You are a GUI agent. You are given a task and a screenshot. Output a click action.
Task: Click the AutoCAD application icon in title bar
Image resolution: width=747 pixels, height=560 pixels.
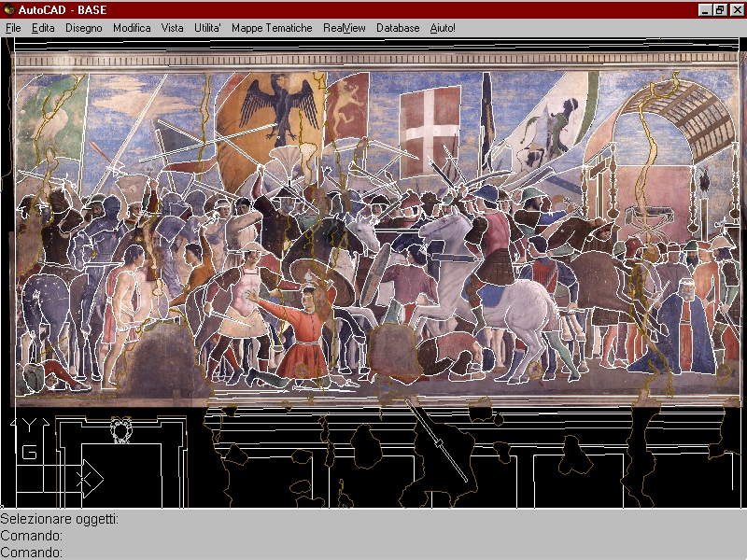(x=8, y=9)
